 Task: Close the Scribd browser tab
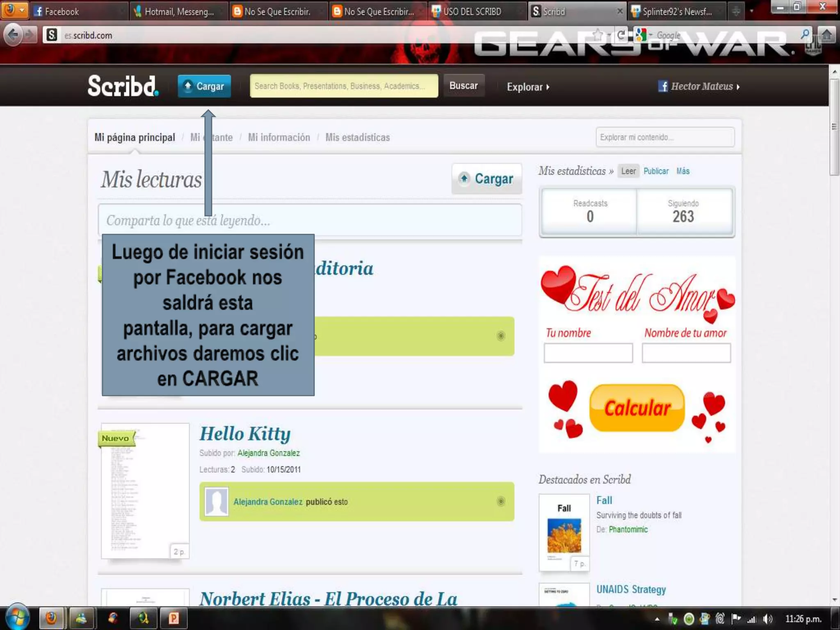click(620, 11)
